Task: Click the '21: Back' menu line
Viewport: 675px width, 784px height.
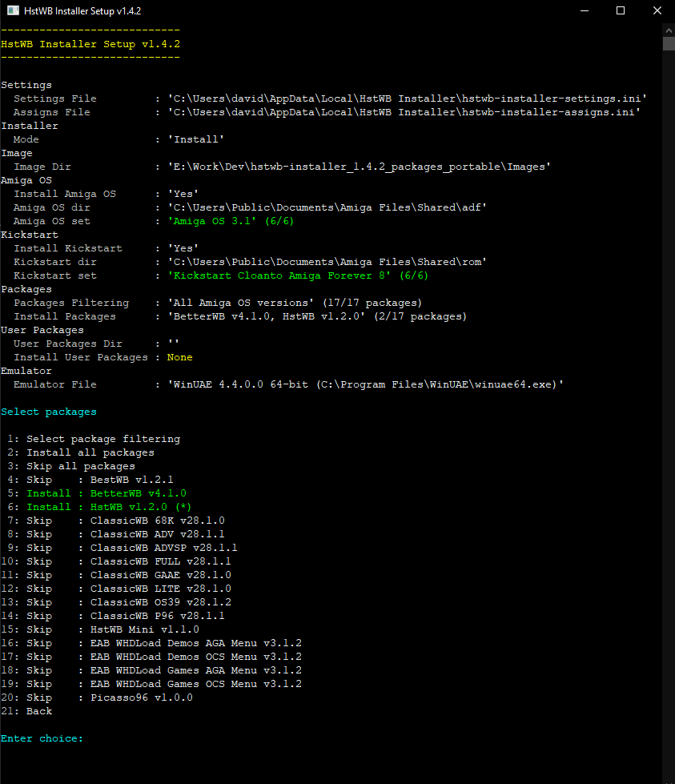Action: 26,711
